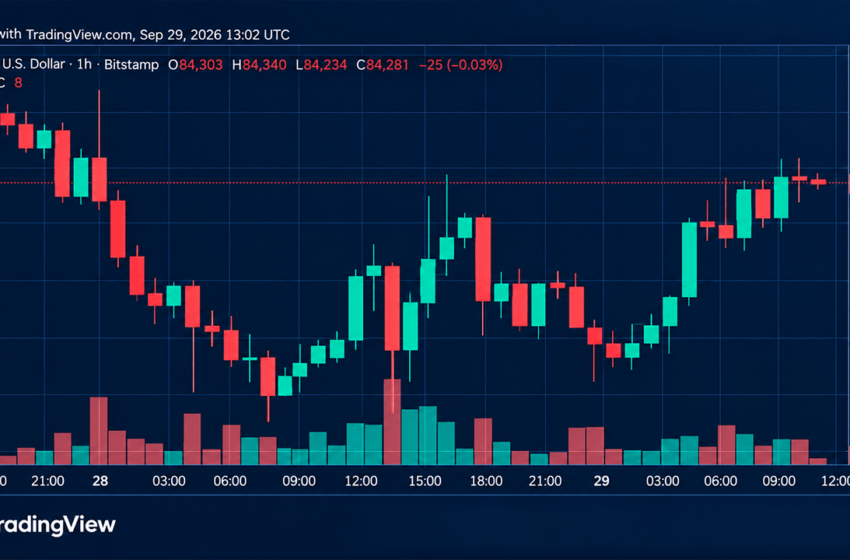Click the TradingView.com text in header
The width and height of the screenshot is (850, 560).
point(79,35)
